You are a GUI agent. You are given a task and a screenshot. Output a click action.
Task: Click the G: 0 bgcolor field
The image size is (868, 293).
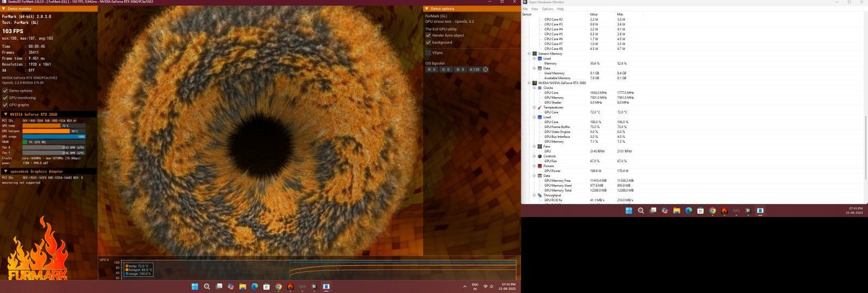(x=446, y=69)
